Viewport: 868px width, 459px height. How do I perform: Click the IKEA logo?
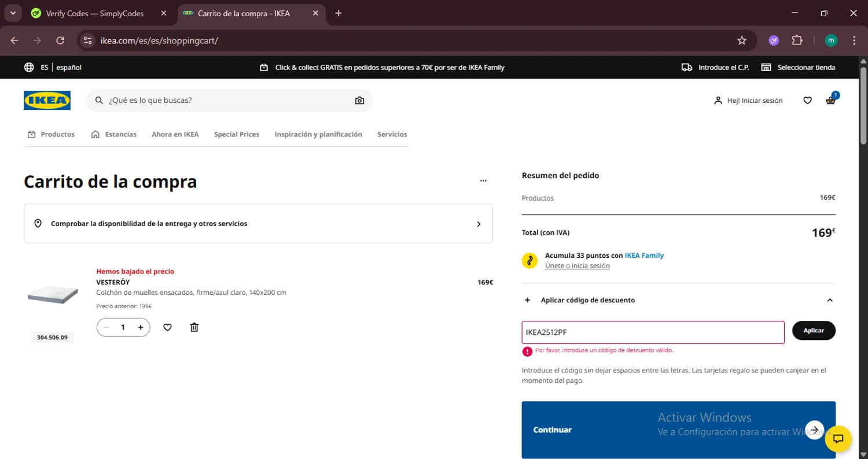(x=47, y=100)
